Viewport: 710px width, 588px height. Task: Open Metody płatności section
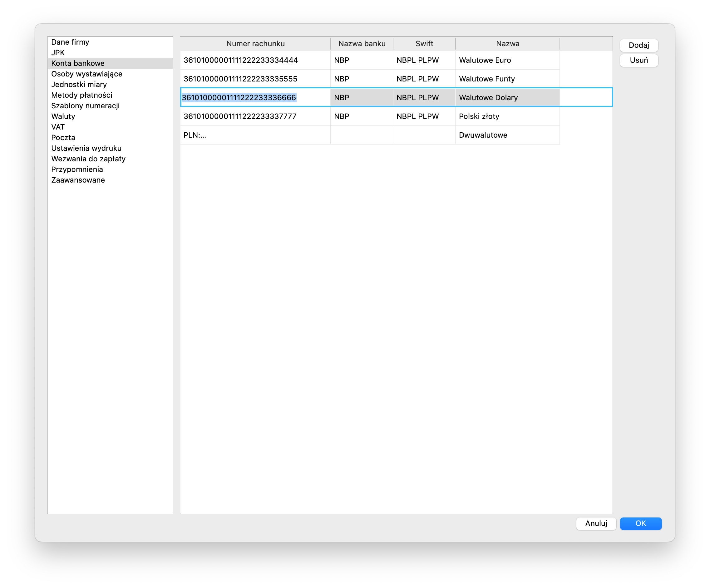click(x=110, y=95)
